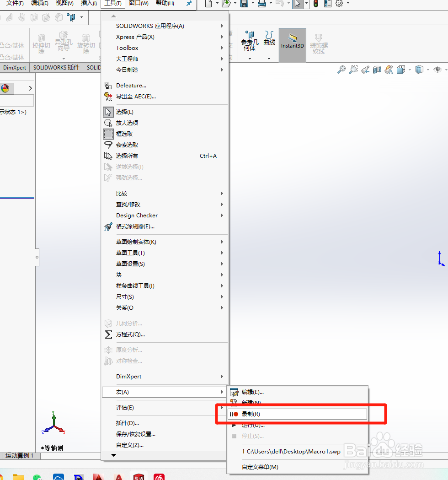Expand 比较 compare submenu
The height and width of the screenshot is (480, 448).
pyautogui.click(x=165, y=194)
